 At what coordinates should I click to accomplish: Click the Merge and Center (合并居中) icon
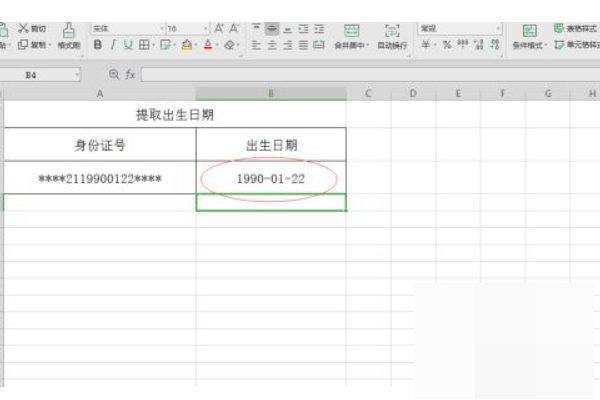[x=351, y=31]
